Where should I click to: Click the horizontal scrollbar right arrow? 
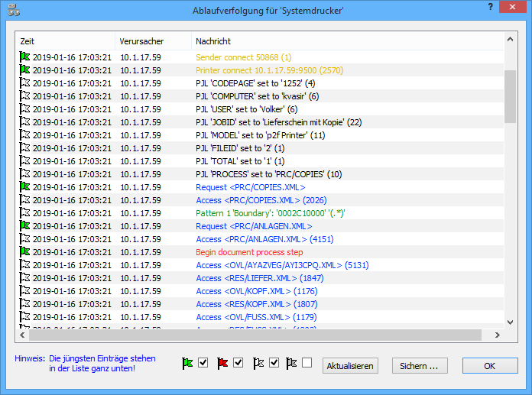[x=498, y=335]
